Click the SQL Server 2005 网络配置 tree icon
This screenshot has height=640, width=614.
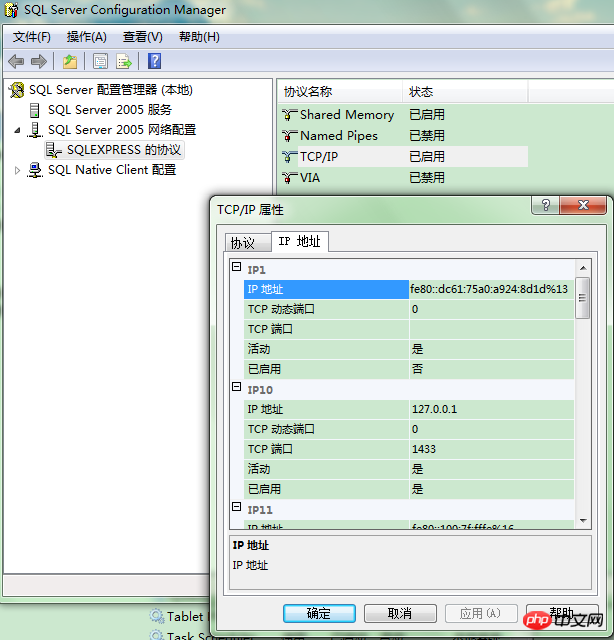coord(35,130)
